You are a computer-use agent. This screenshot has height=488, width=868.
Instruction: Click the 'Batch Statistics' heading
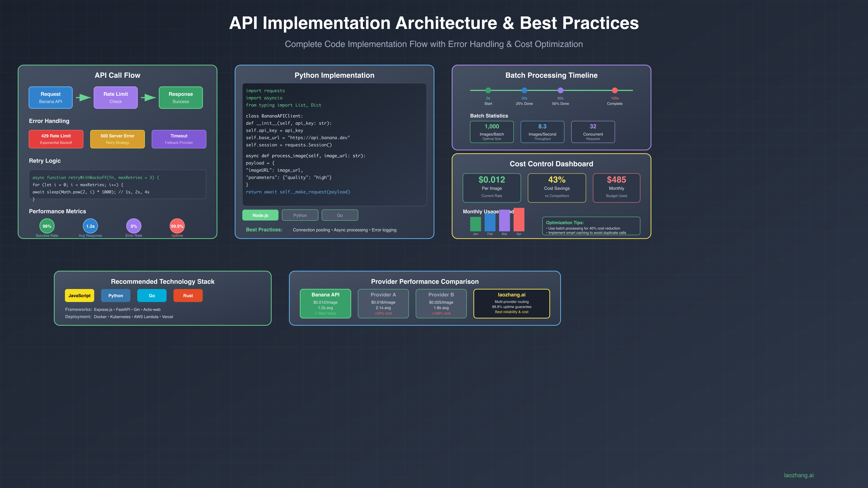pyautogui.click(x=489, y=115)
